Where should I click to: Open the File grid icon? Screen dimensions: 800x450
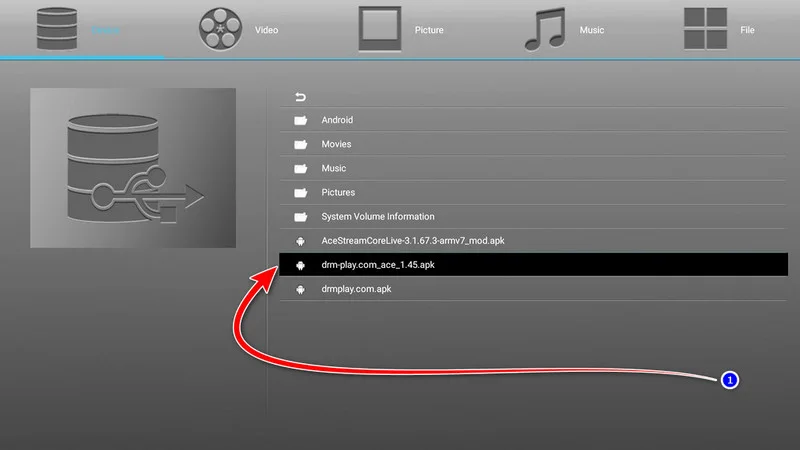706,29
